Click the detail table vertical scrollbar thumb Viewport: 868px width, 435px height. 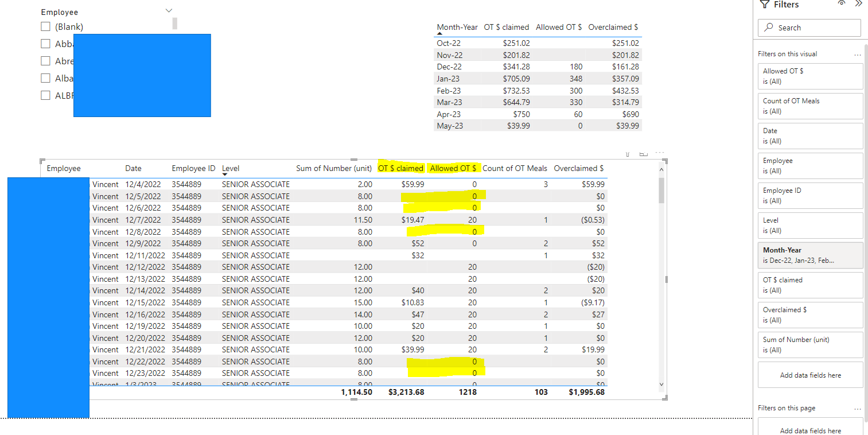[x=661, y=190]
